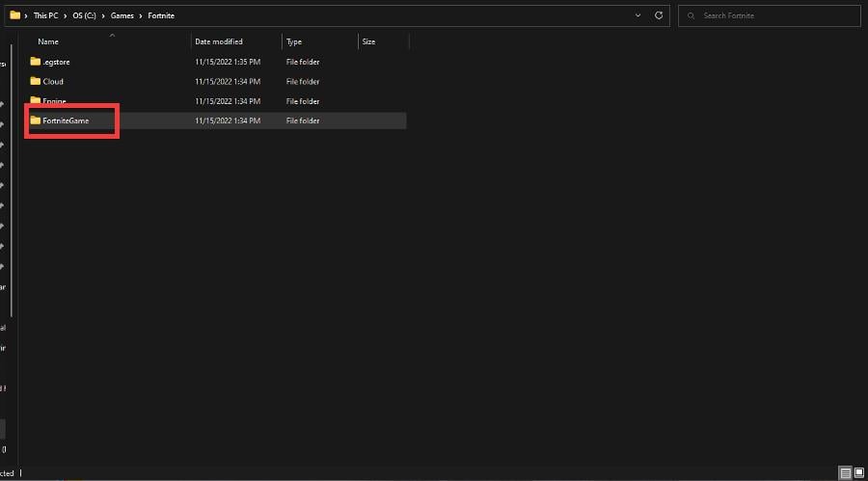Switch to large icons view
868x481 pixels.
coord(859,472)
